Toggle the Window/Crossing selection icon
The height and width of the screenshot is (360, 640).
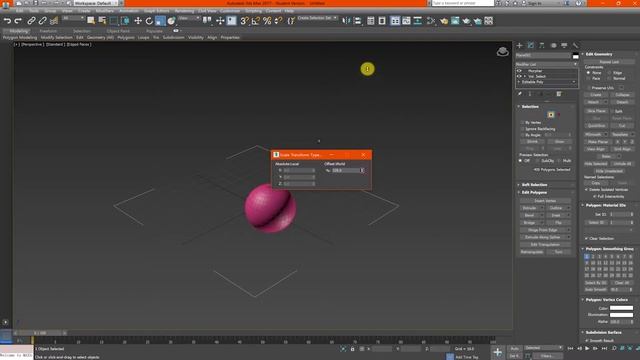[125, 20]
